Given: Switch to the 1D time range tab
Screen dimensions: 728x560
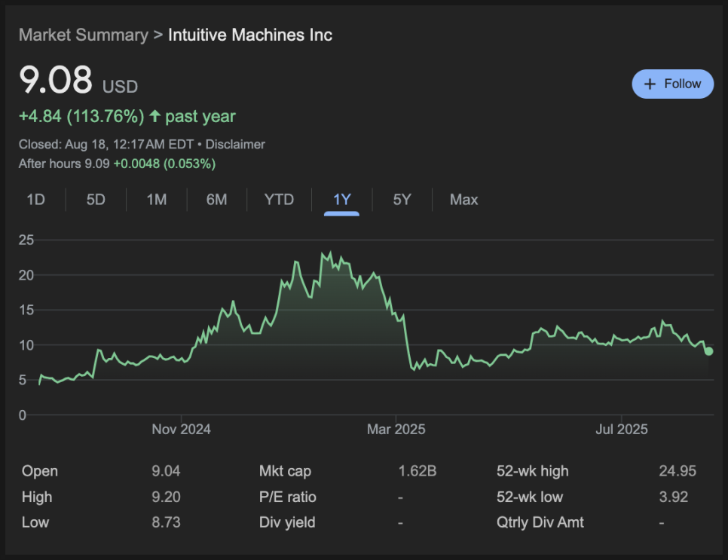Looking at the screenshot, I should 35,200.
